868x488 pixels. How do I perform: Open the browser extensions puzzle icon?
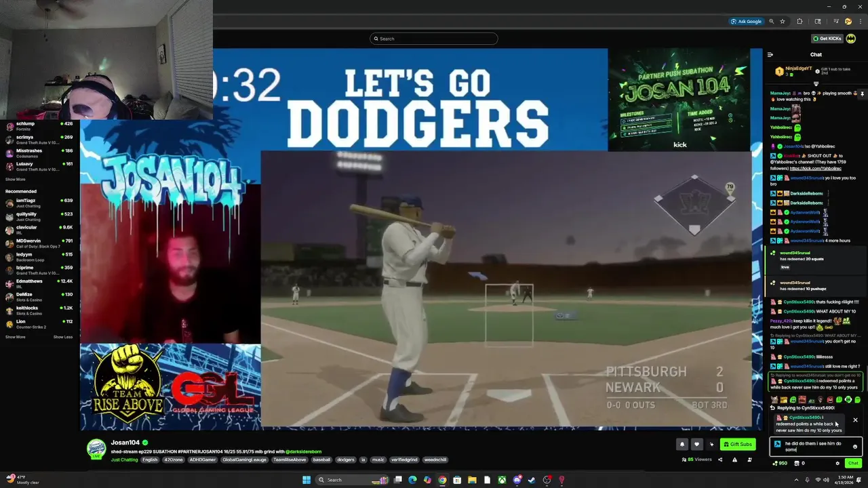point(800,21)
